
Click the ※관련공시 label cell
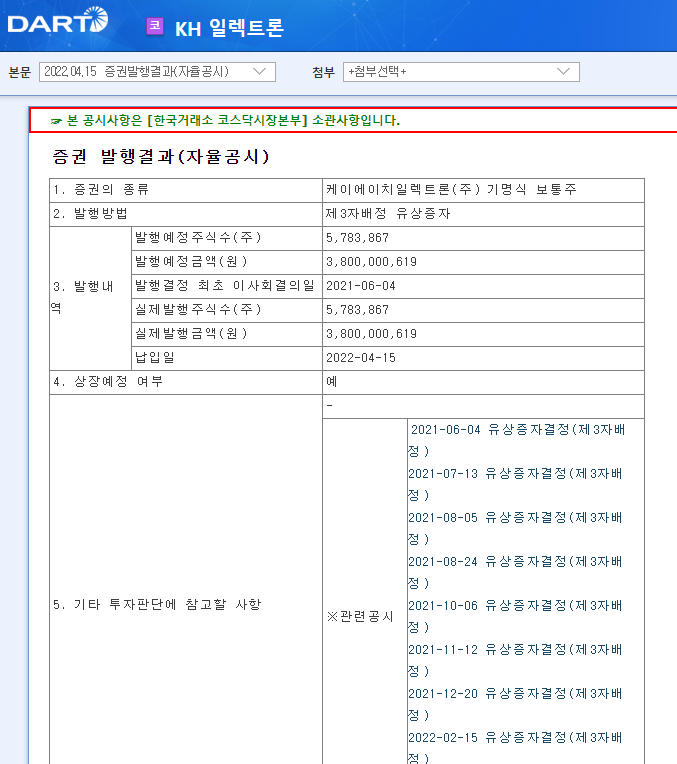[365, 617]
